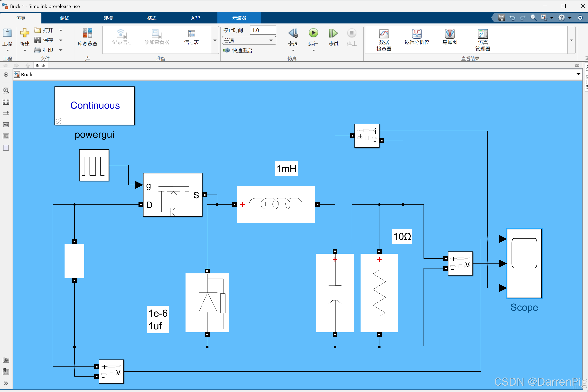The image size is (588, 392).
Task: Click the zoom-in tool in left palette
Action: point(6,90)
